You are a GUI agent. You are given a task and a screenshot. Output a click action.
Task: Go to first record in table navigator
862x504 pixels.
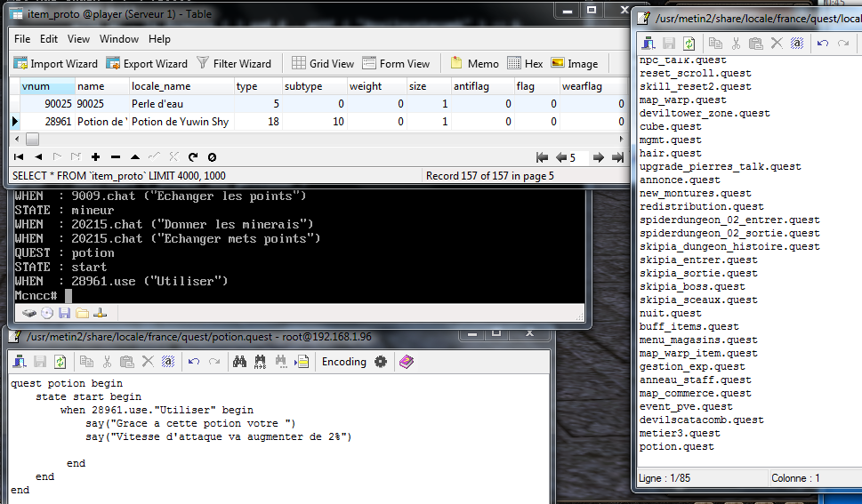point(19,157)
